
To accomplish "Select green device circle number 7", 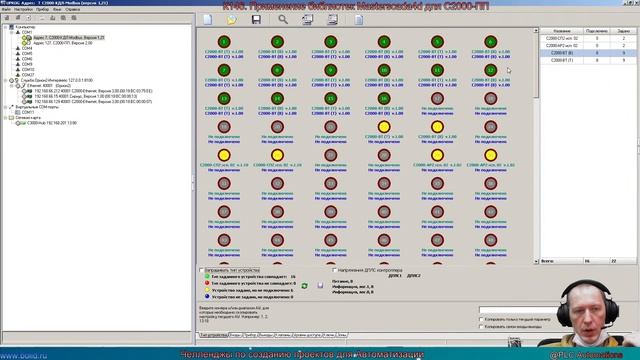I will [224, 70].
